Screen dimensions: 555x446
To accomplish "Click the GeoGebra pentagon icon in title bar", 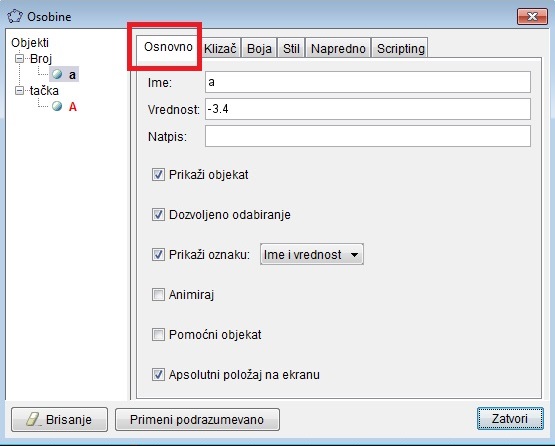I will [x=15, y=17].
